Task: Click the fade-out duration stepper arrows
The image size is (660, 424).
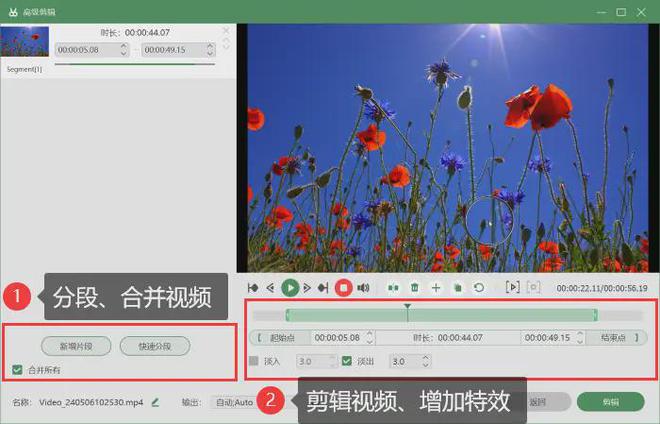Action: point(426,361)
